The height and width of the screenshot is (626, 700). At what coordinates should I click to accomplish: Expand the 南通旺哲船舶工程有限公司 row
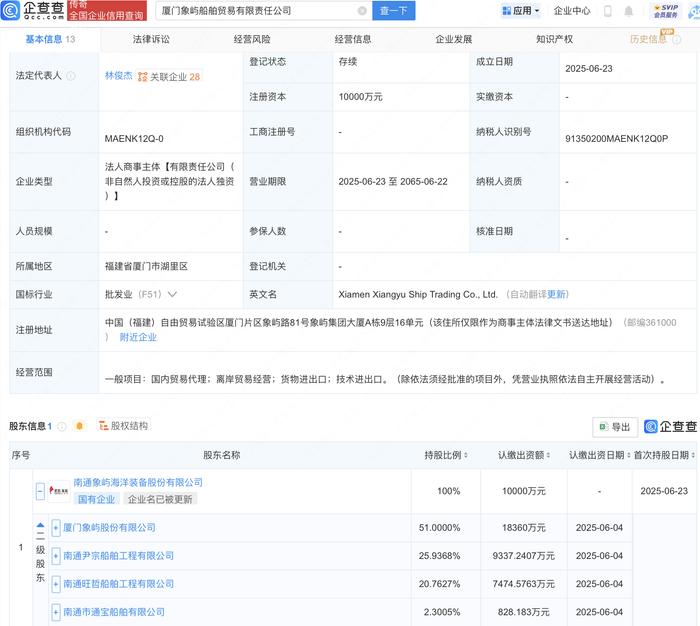[56, 584]
